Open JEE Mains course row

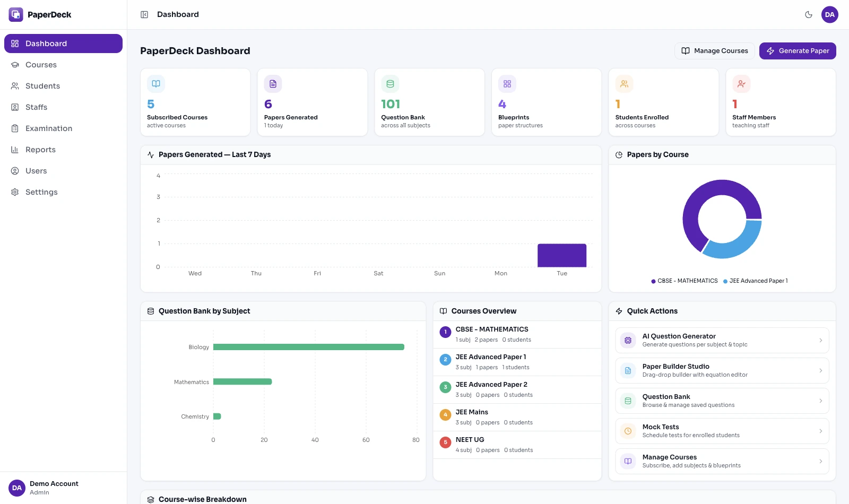tap(517, 417)
